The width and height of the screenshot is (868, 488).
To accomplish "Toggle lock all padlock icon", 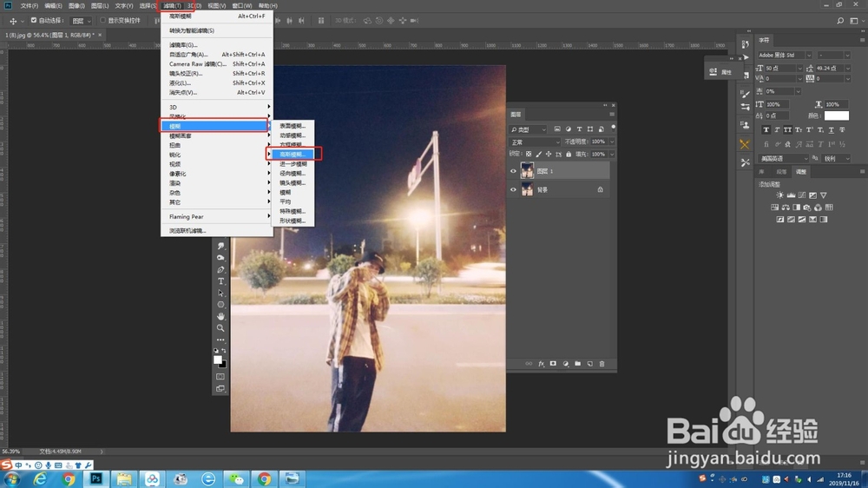I will point(569,154).
